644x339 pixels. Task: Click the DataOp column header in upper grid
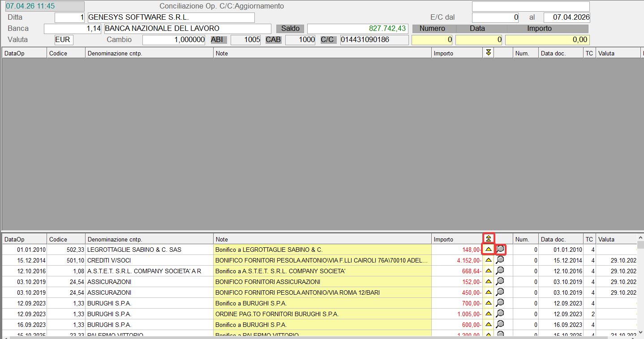tap(24, 53)
